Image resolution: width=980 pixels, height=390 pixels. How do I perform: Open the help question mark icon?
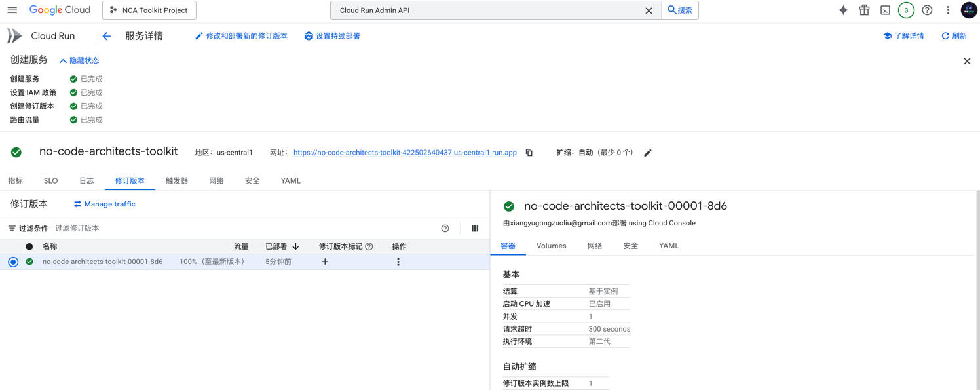click(x=927, y=10)
